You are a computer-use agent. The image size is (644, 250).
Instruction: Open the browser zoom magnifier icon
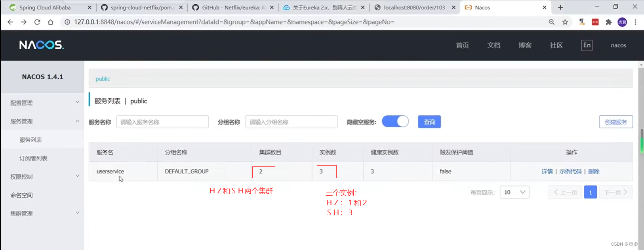pyautogui.click(x=551, y=22)
